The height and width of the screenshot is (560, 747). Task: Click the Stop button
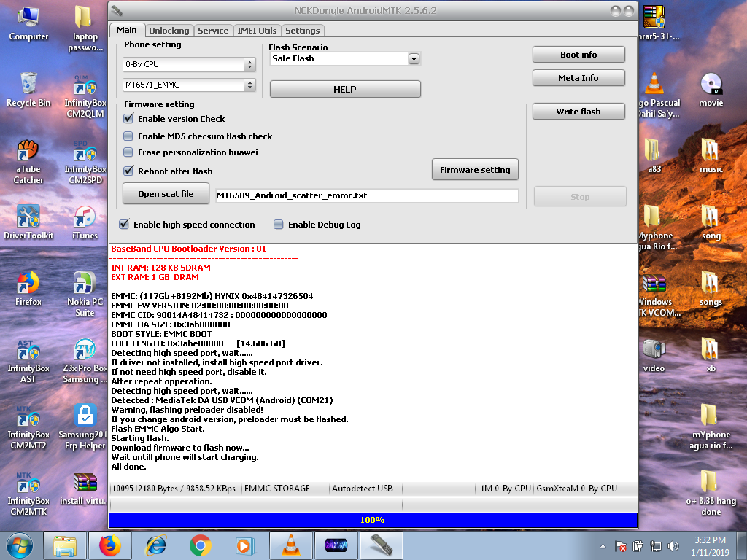pyautogui.click(x=580, y=197)
